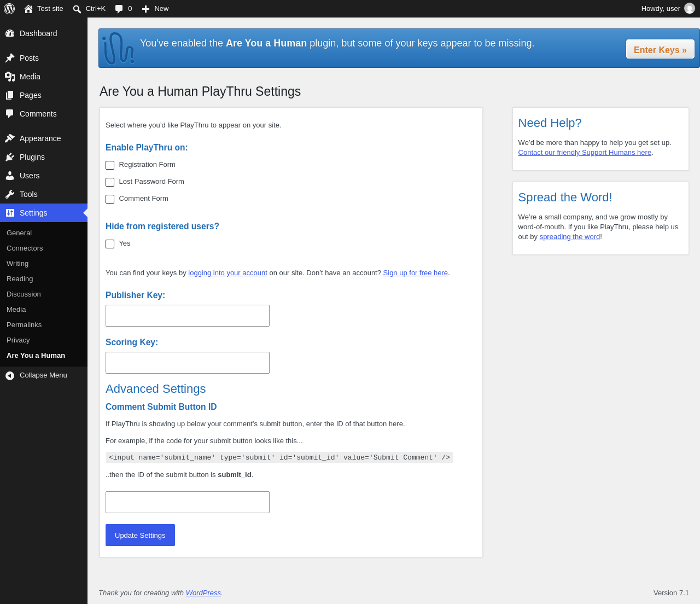Screen dimensions: 700x604
Task: Focus the Scoring Key input field
Action: [188, 363]
